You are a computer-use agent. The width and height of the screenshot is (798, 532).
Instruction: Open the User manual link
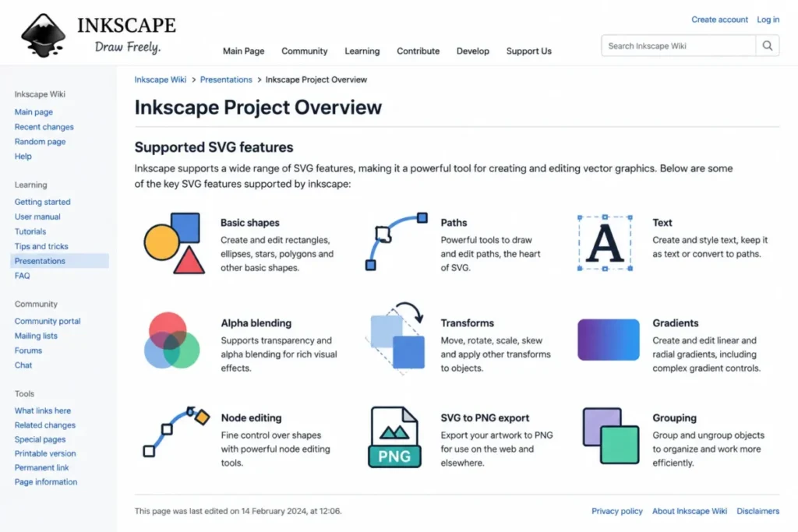37,217
